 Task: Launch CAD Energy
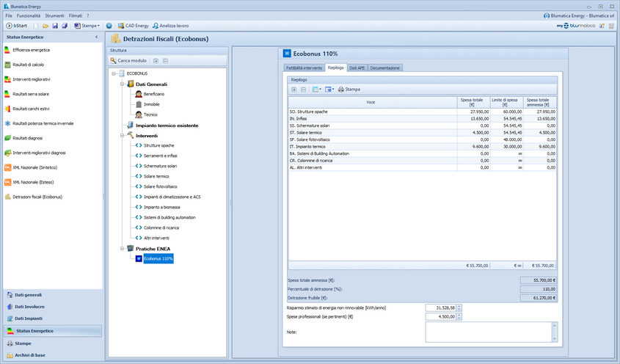point(134,26)
